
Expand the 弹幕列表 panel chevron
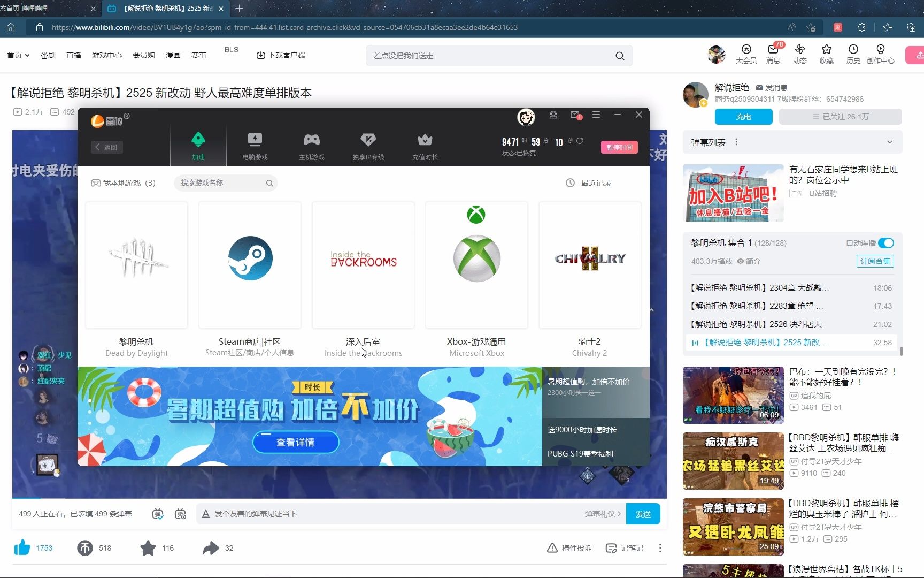click(890, 142)
